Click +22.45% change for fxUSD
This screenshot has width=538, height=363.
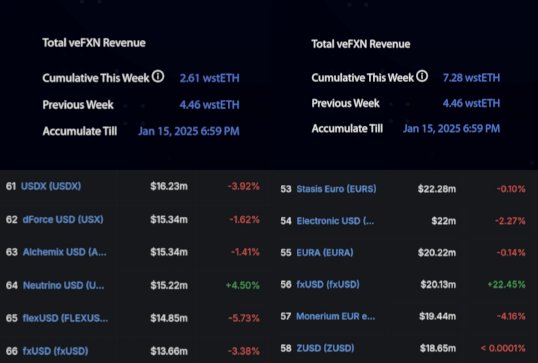(x=506, y=284)
